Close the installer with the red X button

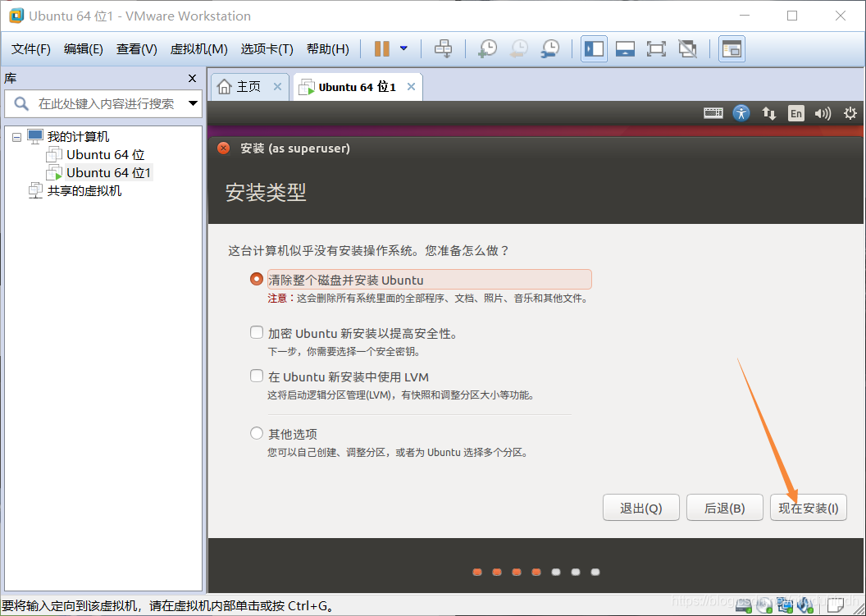click(223, 148)
